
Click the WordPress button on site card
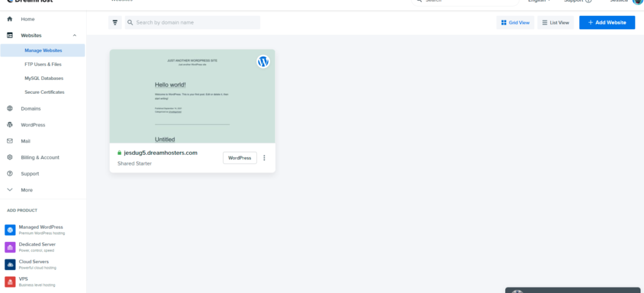[x=240, y=158]
